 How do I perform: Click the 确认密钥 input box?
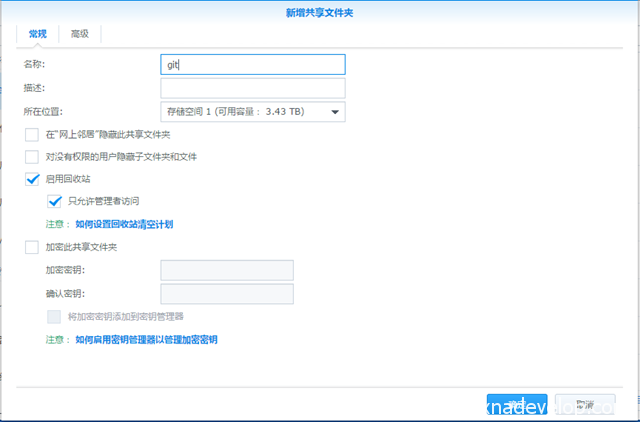227,294
